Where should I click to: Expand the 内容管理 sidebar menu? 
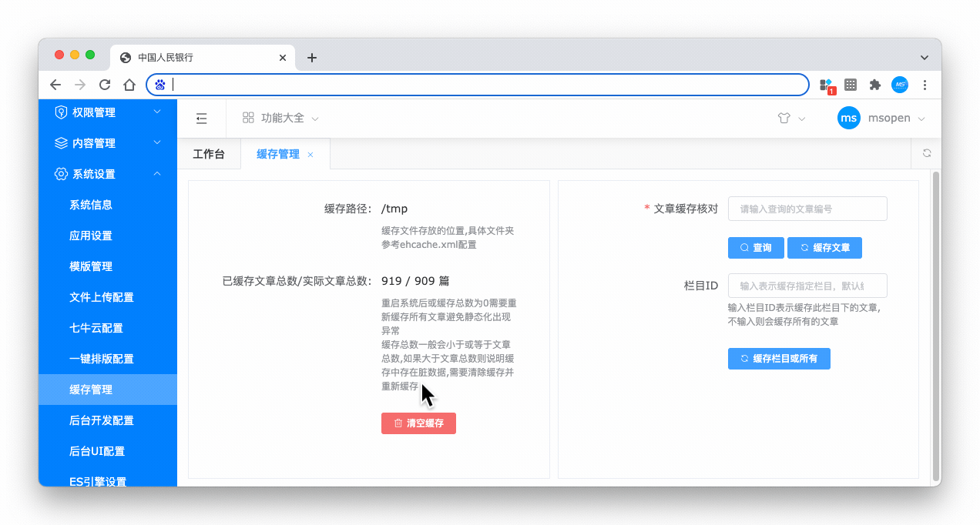coord(108,143)
